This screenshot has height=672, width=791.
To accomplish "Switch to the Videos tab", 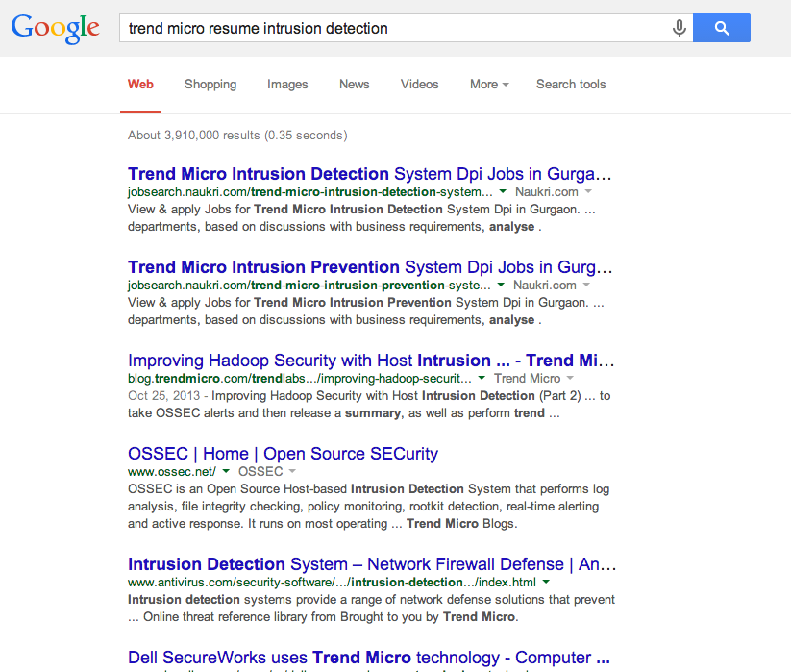I will tap(420, 85).
